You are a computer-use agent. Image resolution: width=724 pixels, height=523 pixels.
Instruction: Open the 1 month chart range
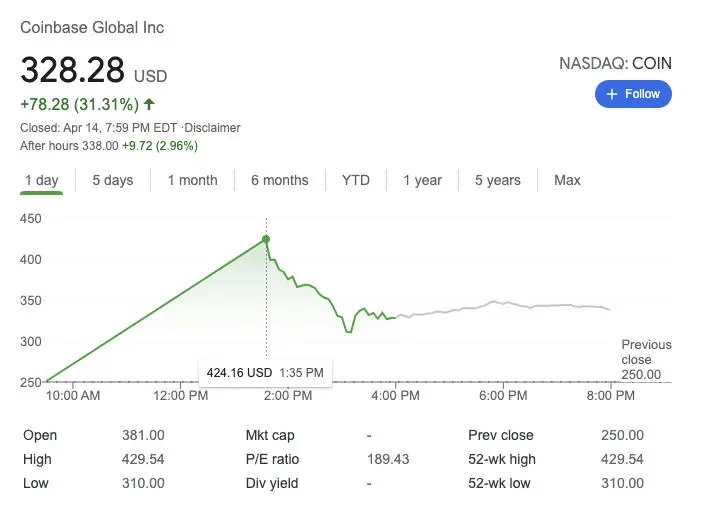(193, 180)
